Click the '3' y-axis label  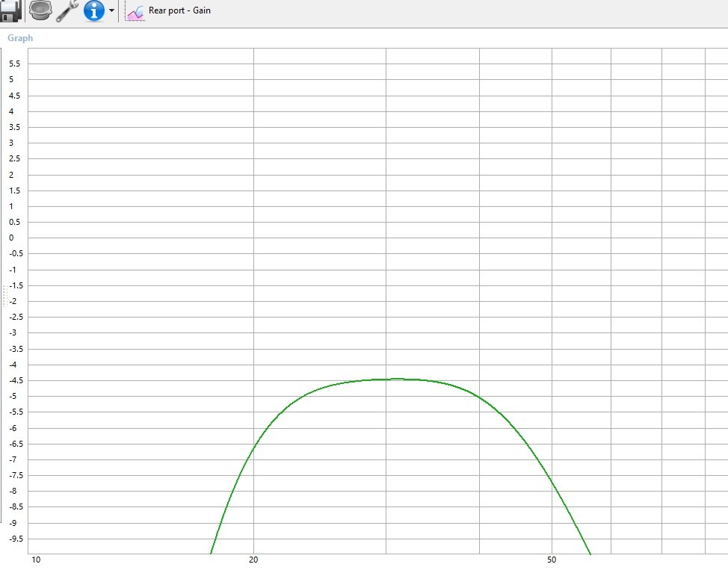coord(11,143)
